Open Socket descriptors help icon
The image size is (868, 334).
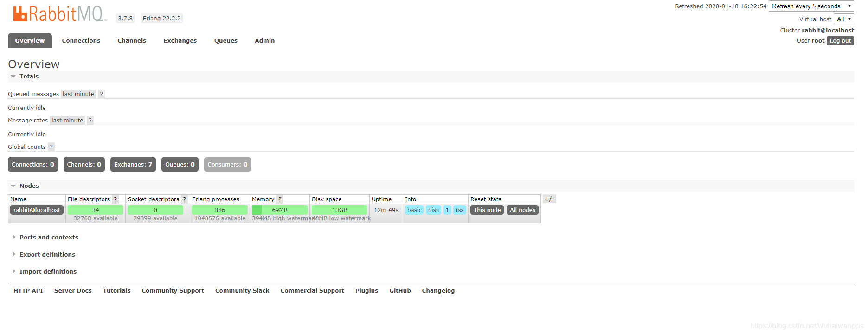point(184,199)
